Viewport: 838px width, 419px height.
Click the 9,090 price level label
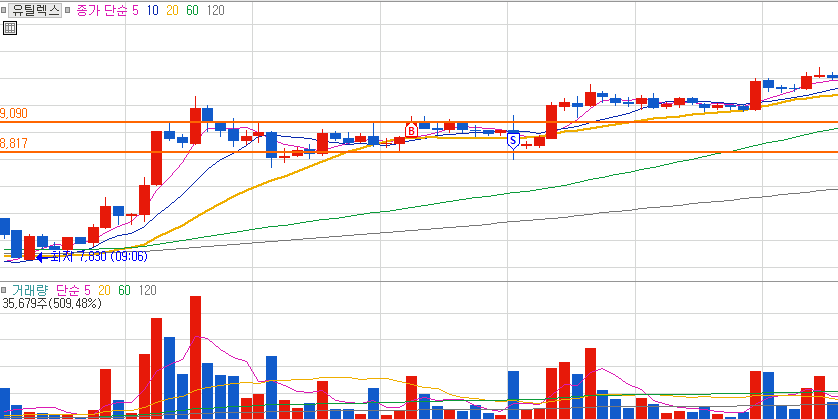[14, 113]
